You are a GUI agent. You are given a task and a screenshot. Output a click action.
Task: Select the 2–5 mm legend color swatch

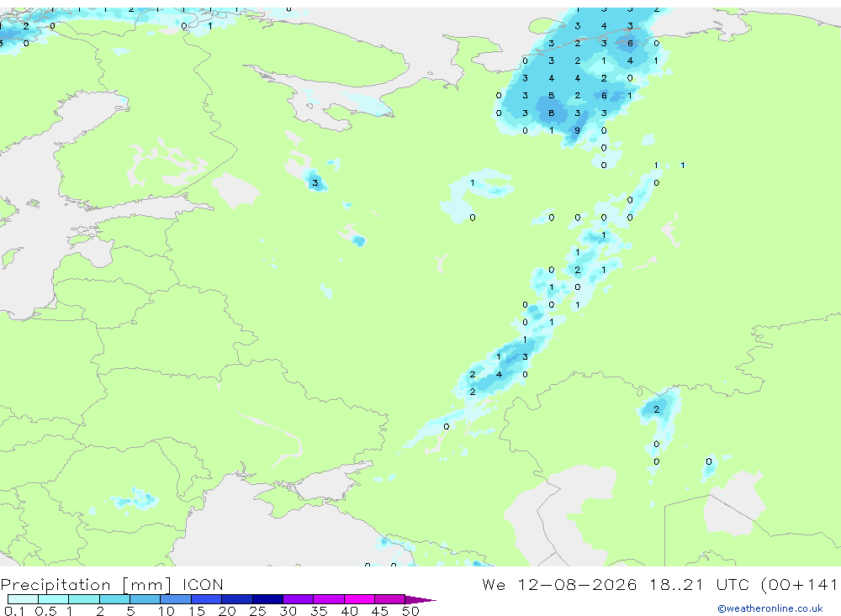[114, 599]
